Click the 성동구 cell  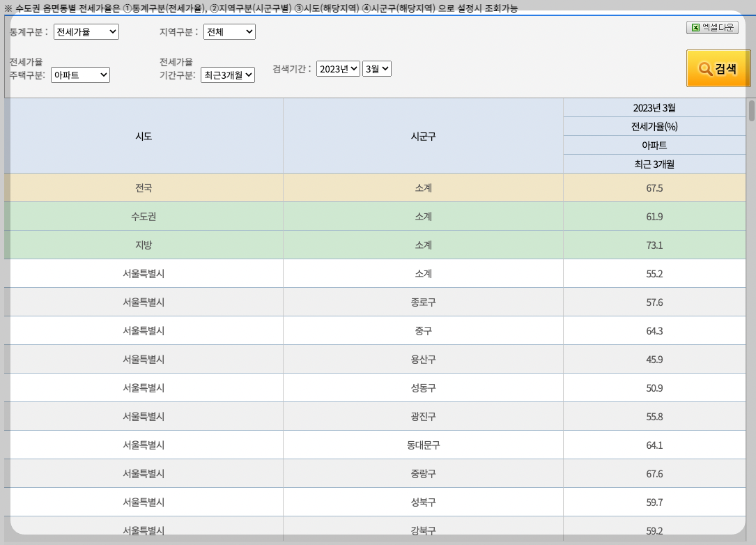click(x=423, y=387)
